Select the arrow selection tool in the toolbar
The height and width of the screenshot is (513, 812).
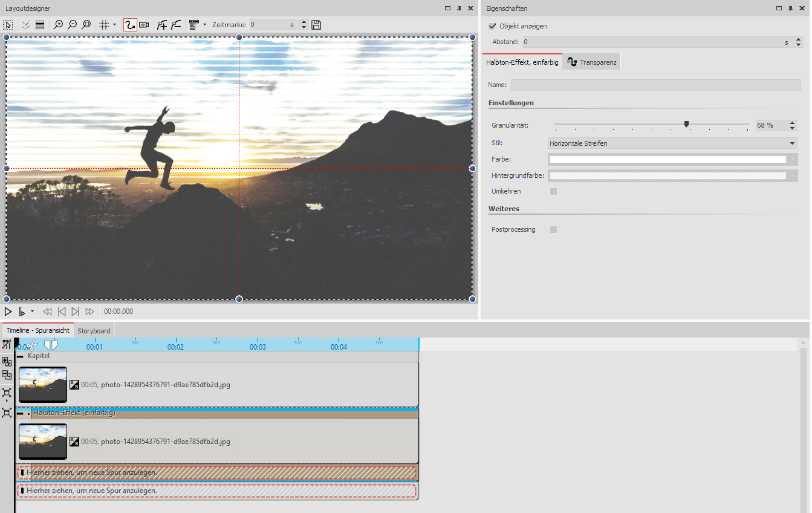point(8,24)
